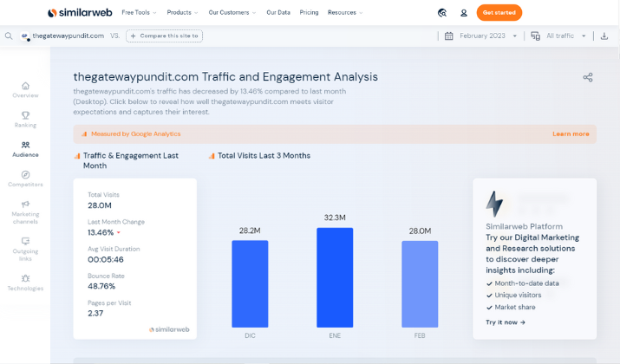Click the 32.3M label above ENE bar
This screenshot has width=620, height=364.
point(335,218)
